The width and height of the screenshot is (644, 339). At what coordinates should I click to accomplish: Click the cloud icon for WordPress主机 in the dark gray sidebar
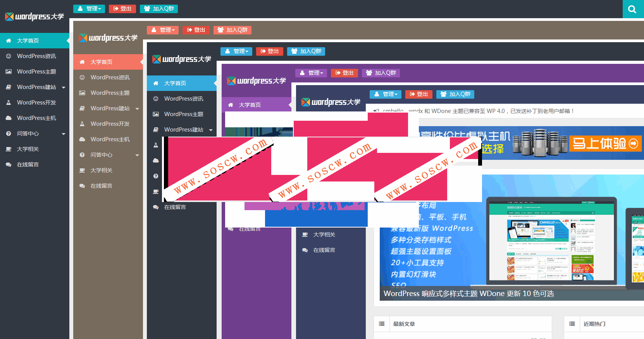(x=9, y=118)
